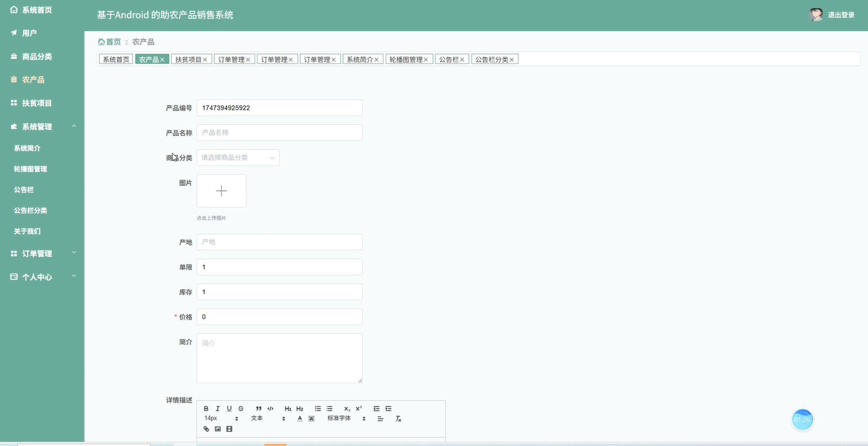Switch to the 系统简介 tab
868x446 pixels.
(x=360, y=59)
